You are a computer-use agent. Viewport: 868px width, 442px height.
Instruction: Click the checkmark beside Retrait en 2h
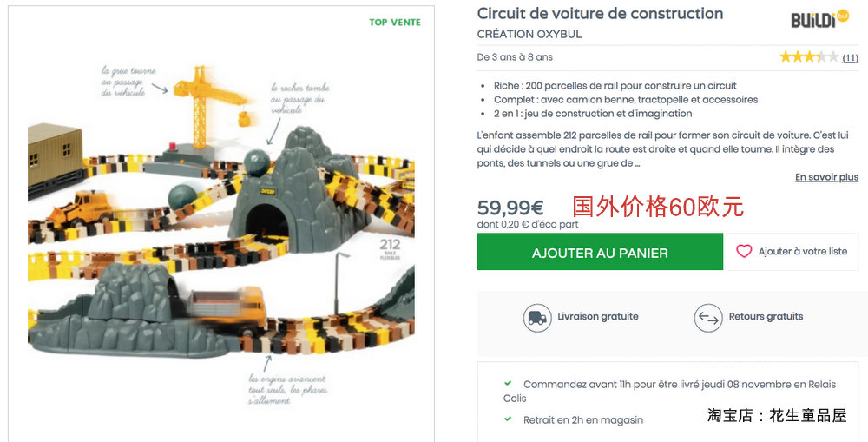[x=508, y=419]
